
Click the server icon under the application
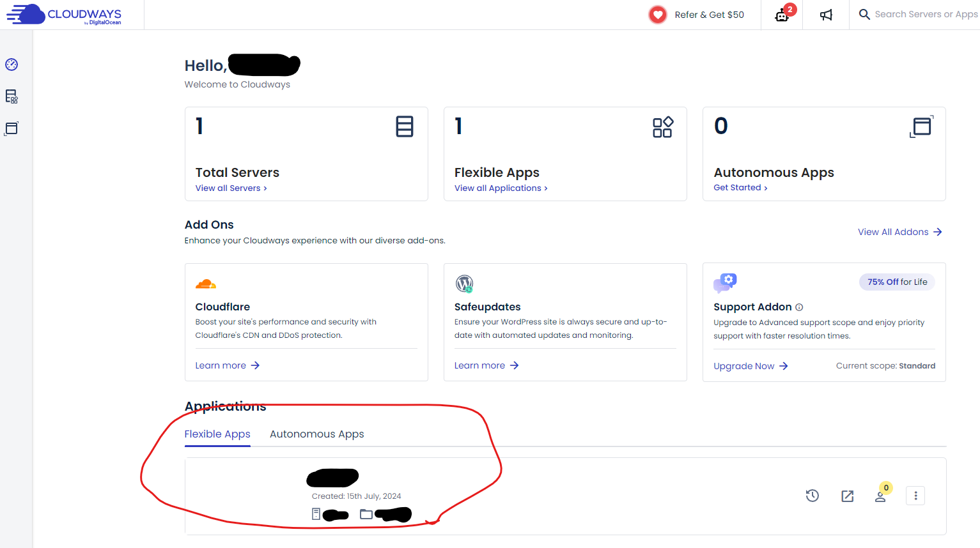[316, 514]
